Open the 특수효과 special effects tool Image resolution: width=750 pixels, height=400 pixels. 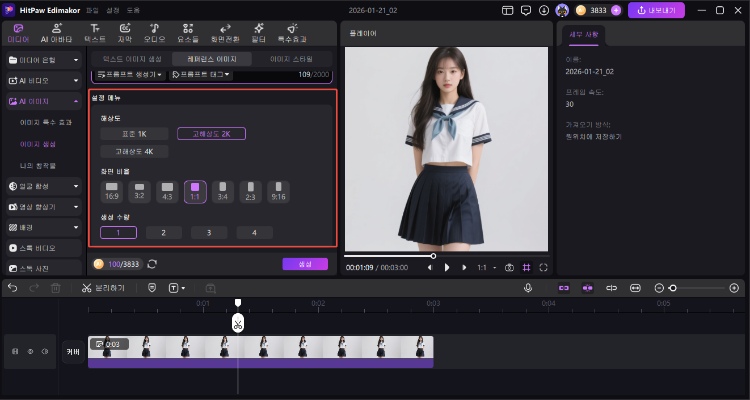292,33
